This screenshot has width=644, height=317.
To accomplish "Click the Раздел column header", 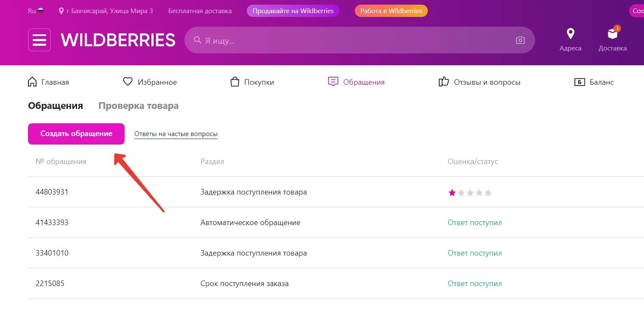I will [x=212, y=161].
